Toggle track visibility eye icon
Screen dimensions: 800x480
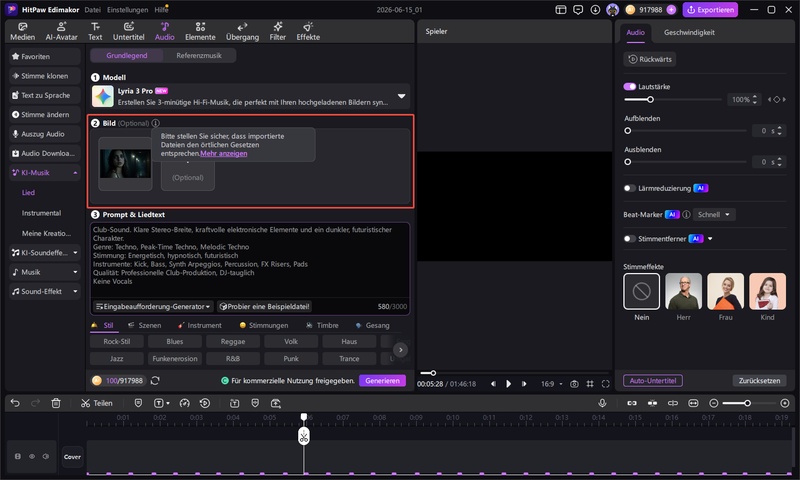tap(32, 457)
